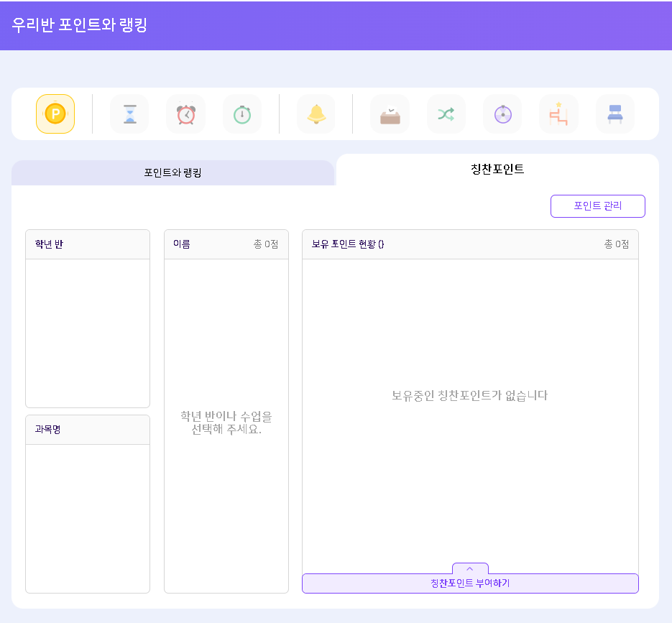Select the 칭찬포인트 tab

[497, 170]
